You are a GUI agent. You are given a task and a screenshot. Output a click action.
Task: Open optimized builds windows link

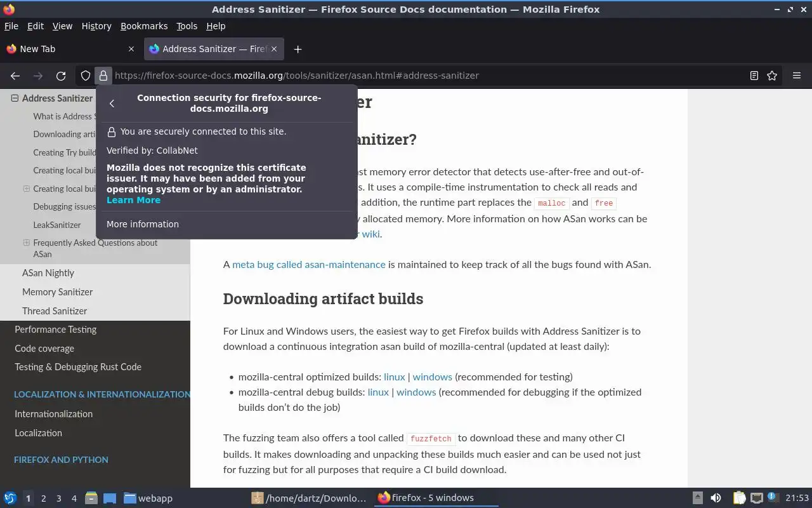click(x=432, y=377)
